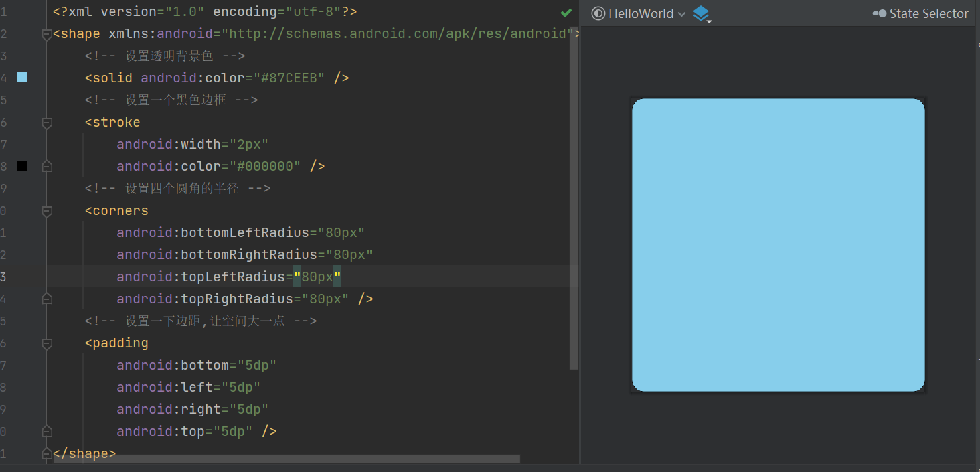Image resolution: width=980 pixels, height=472 pixels.
Task: Click the solid tag name
Action: [112, 78]
